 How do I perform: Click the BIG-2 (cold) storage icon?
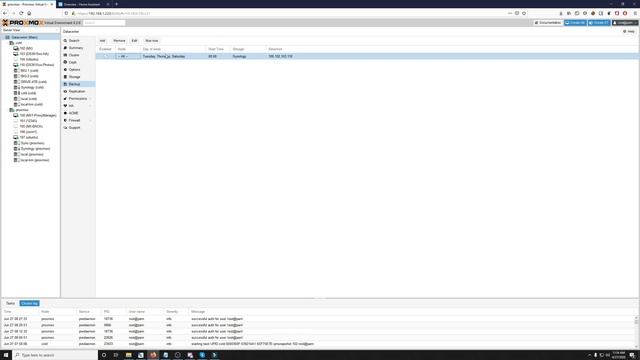coord(16,76)
